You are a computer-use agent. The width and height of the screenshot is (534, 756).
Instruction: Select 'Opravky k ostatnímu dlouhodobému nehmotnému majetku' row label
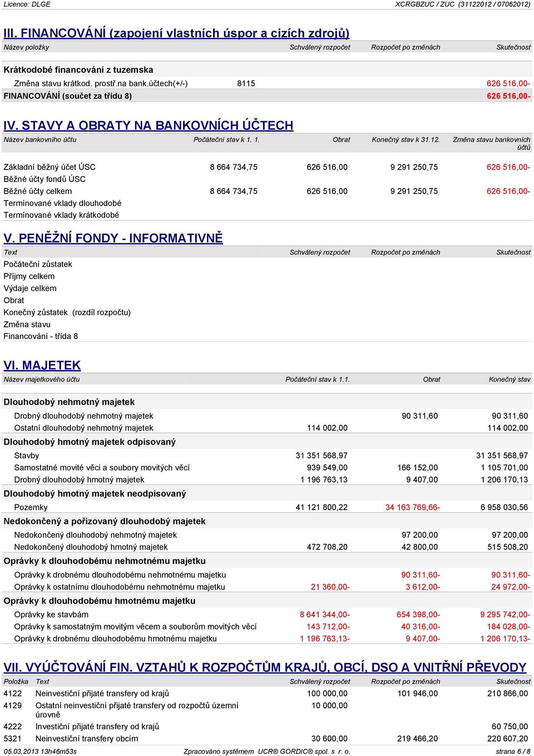click(x=120, y=587)
